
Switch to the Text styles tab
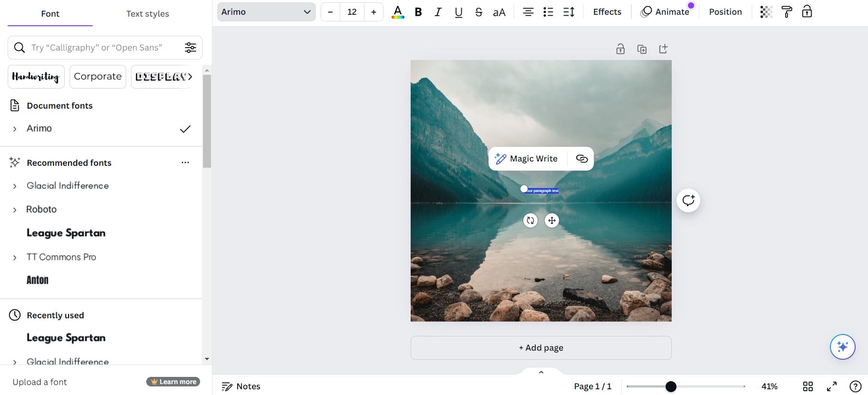tap(148, 14)
